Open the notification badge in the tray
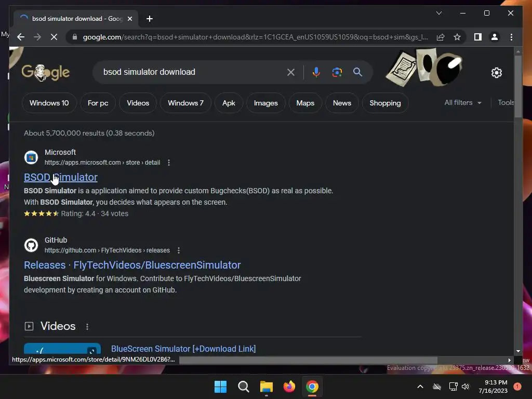This screenshot has width=532, height=399. point(517,387)
